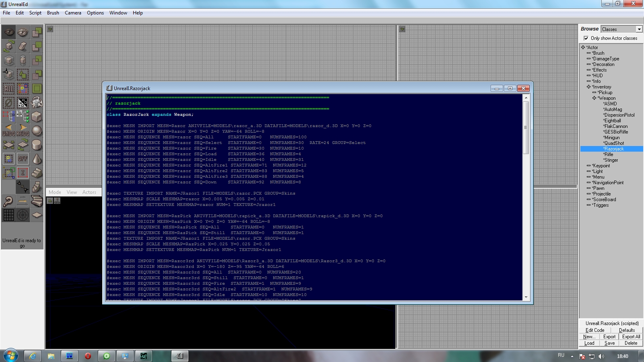Click the radial rotation-grid icon

(x=23, y=215)
